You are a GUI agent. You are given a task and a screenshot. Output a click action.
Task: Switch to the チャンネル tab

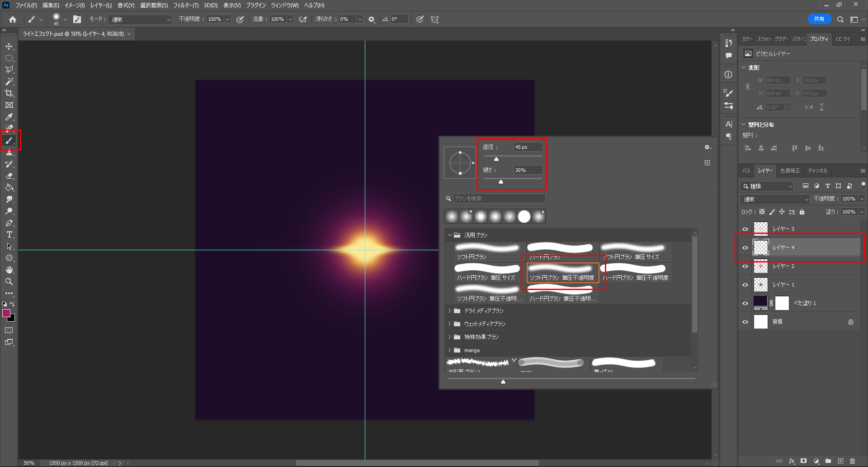click(x=817, y=171)
